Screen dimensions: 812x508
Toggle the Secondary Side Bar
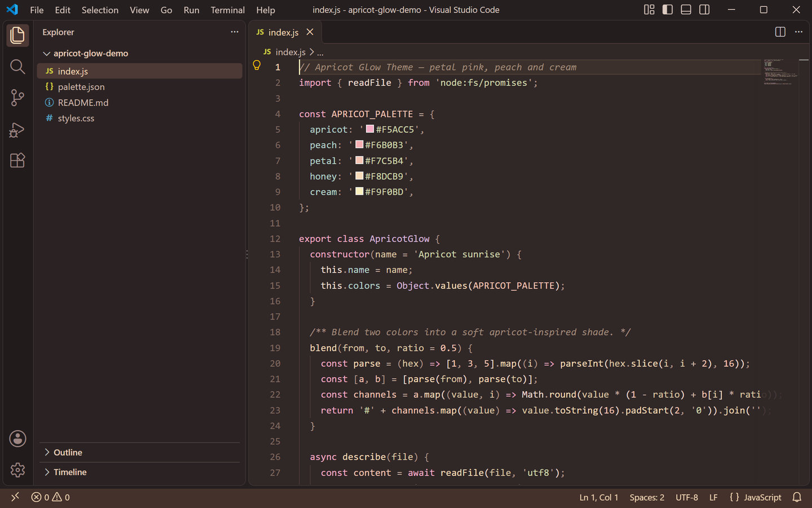[x=704, y=10]
